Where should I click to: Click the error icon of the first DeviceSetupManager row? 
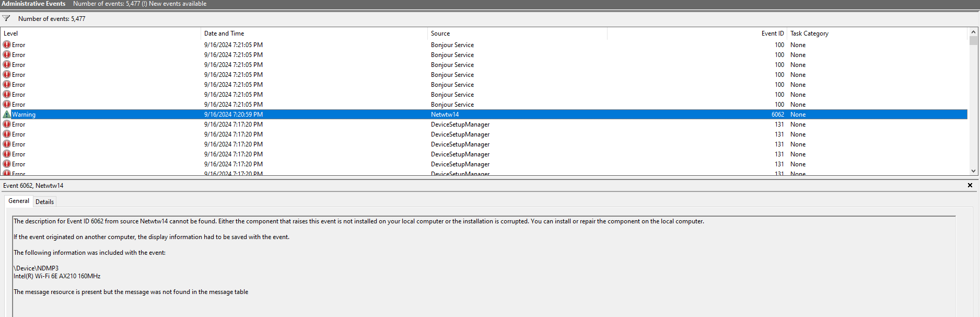tap(7, 124)
